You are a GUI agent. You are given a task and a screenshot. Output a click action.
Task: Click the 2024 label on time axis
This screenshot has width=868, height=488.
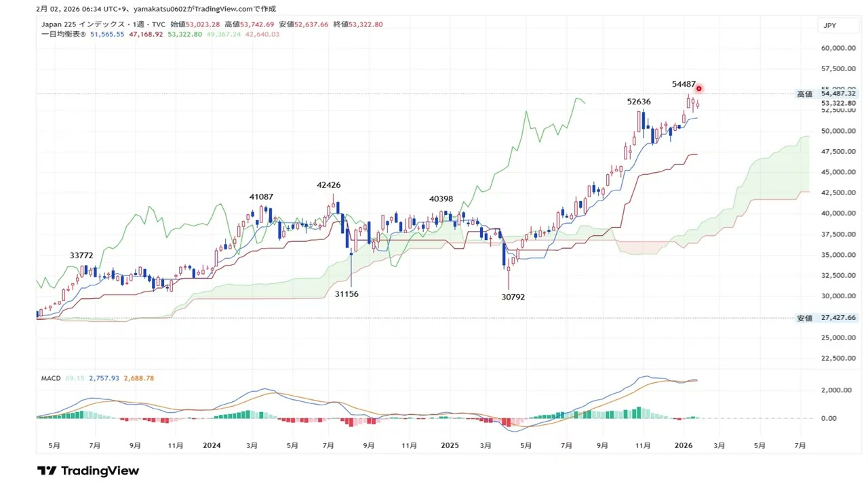[x=212, y=445]
